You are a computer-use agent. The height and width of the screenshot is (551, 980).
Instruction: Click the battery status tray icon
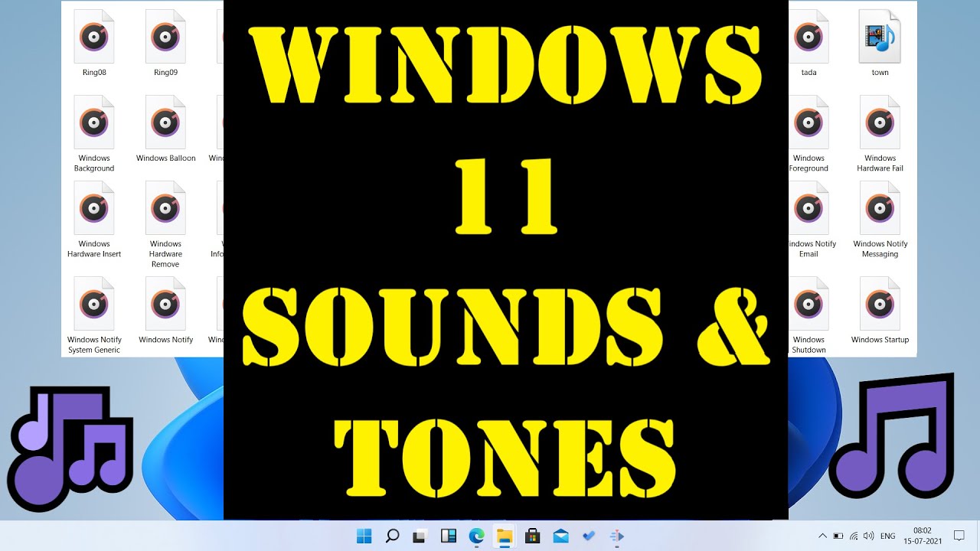838,536
